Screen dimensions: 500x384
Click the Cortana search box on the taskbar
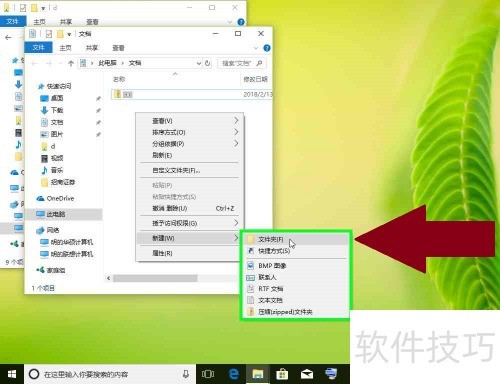click(x=110, y=374)
